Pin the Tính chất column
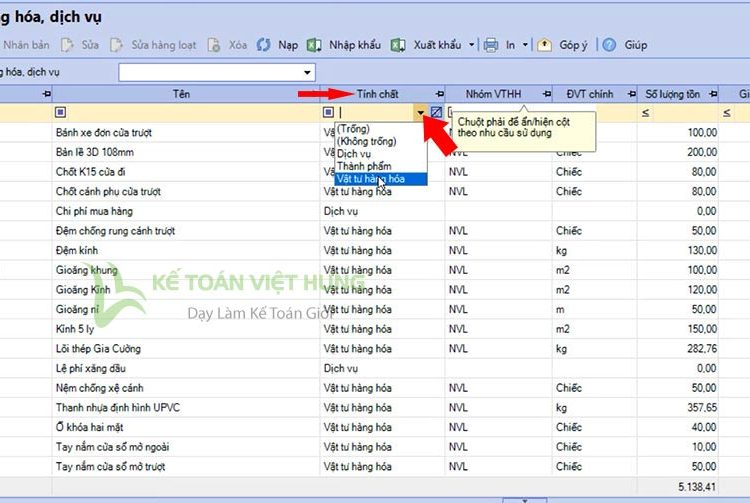 point(440,94)
